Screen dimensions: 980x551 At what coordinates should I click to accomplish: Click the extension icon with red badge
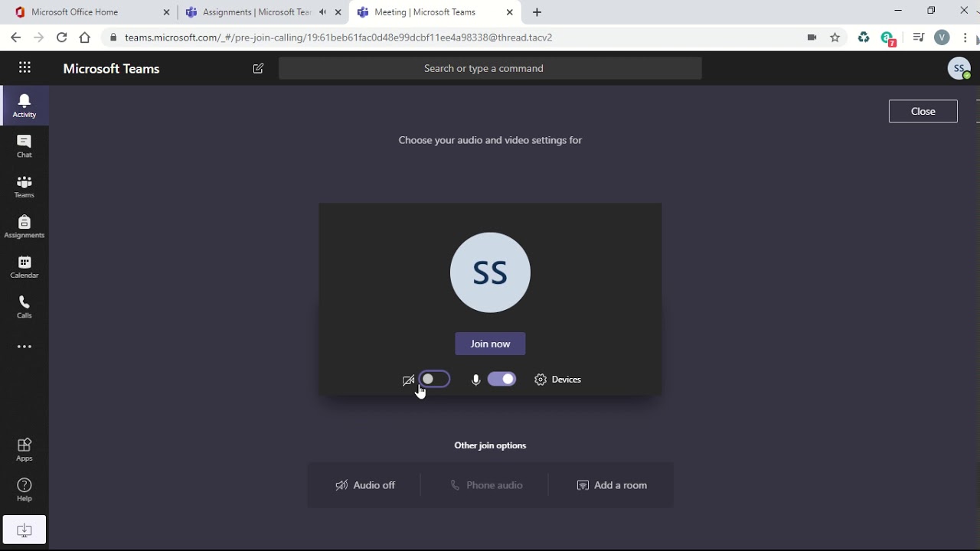click(x=888, y=38)
